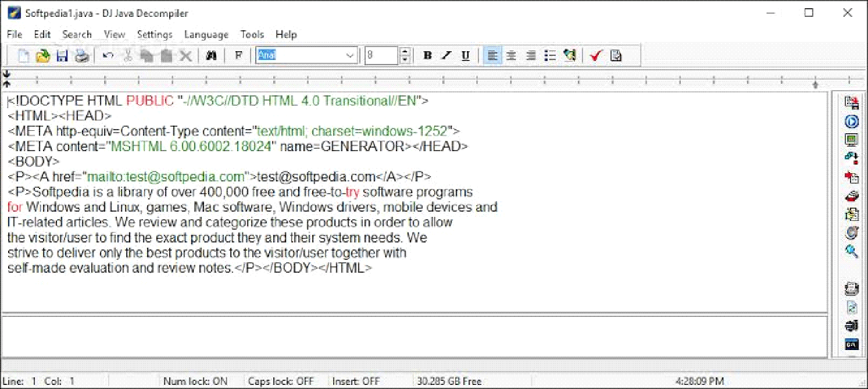Click the gray round disc icon in the sidebar
The height and width of the screenshot is (389, 868).
point(852,233)
